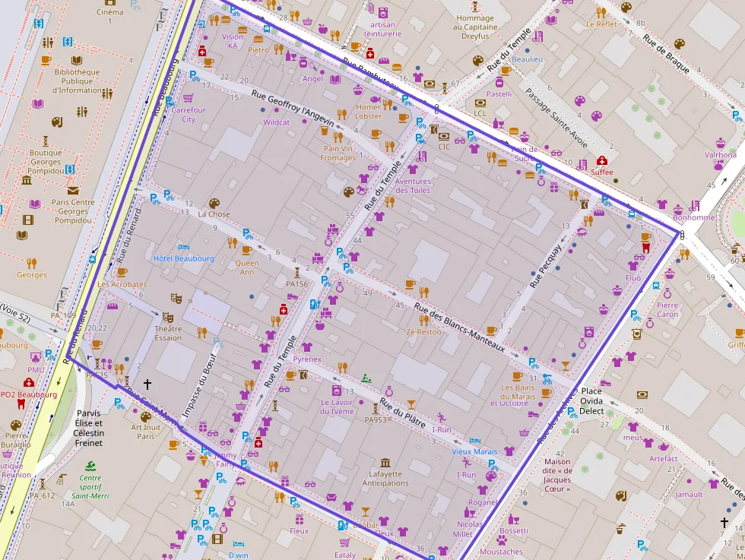The height and width of the screenshot is (560, 745).
Task: Click the Georges restaurant fork-knife icon
Action: pos(31,264)
